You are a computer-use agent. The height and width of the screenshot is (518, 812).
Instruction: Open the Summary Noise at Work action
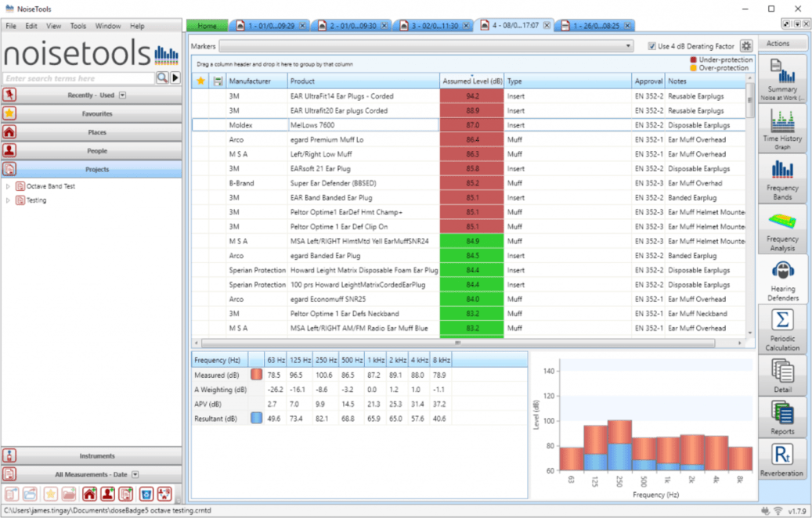tap(782, 79)
